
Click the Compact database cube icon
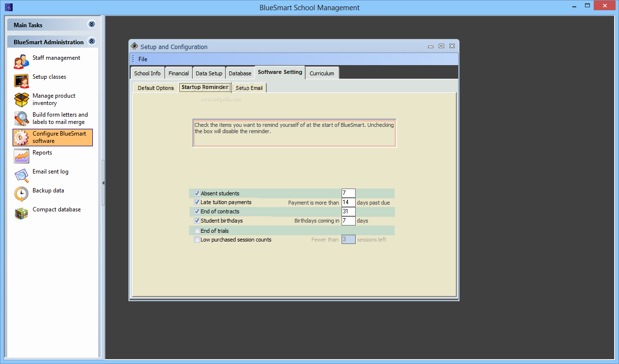point(21,213)
